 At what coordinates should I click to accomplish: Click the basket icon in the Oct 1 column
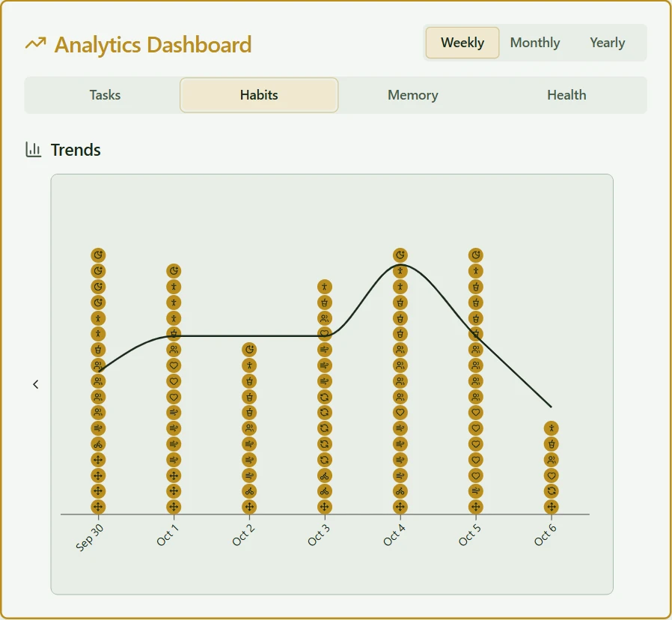[174, 334]
